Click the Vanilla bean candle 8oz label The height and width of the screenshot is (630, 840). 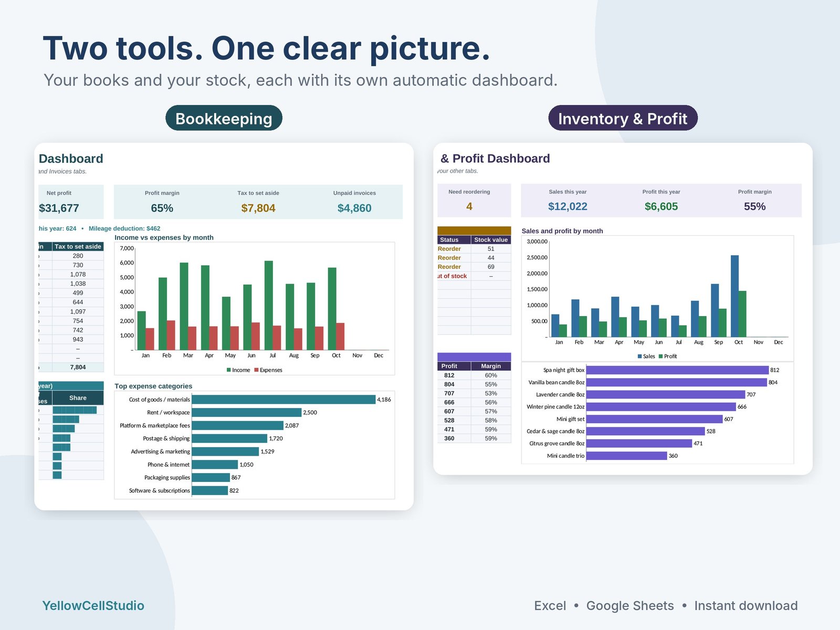pos(556,382)
